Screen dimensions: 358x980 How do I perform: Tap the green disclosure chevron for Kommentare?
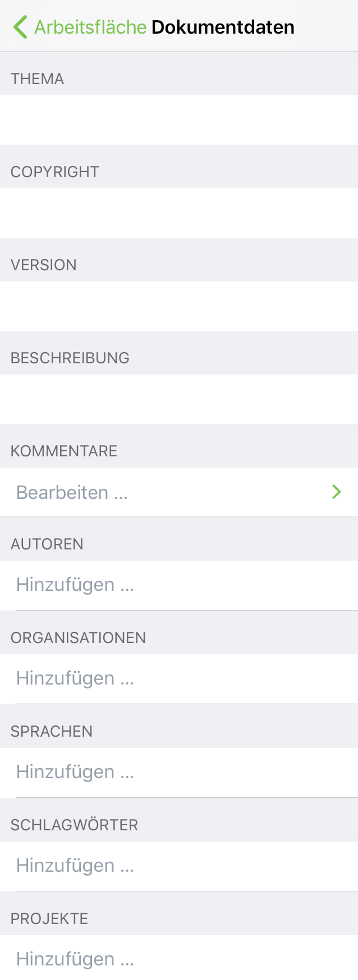tap(337, 492)
